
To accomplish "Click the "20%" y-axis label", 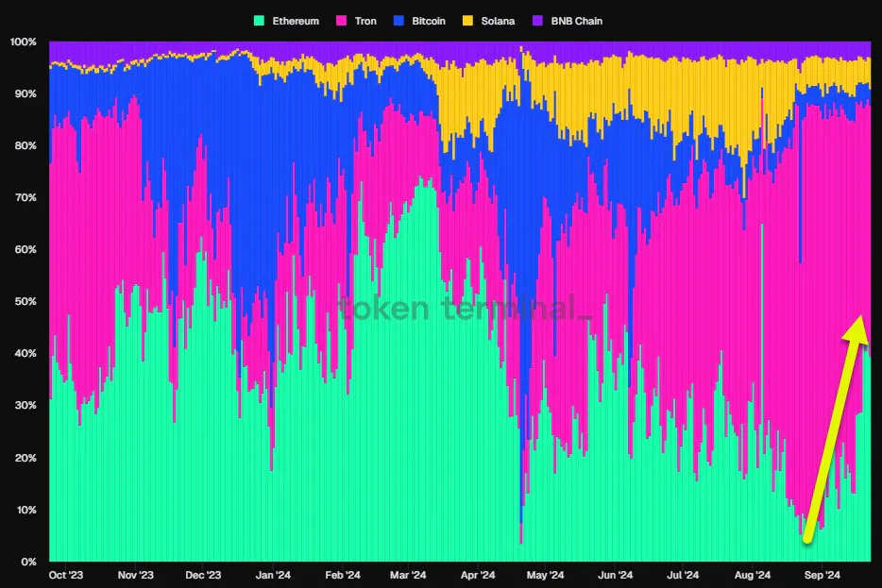I will point(25,458).
